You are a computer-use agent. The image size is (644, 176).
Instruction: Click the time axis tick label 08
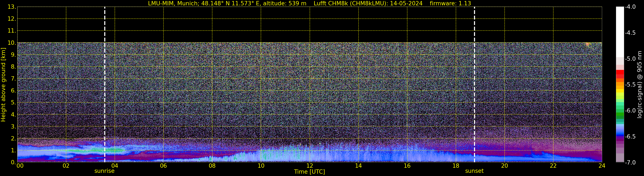pos(212,166)
